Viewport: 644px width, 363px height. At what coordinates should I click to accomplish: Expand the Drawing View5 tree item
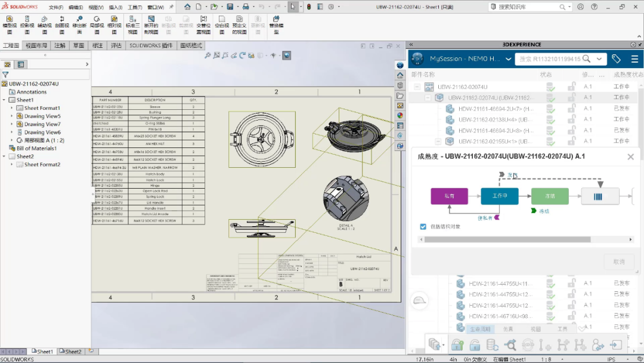point(11,116)
